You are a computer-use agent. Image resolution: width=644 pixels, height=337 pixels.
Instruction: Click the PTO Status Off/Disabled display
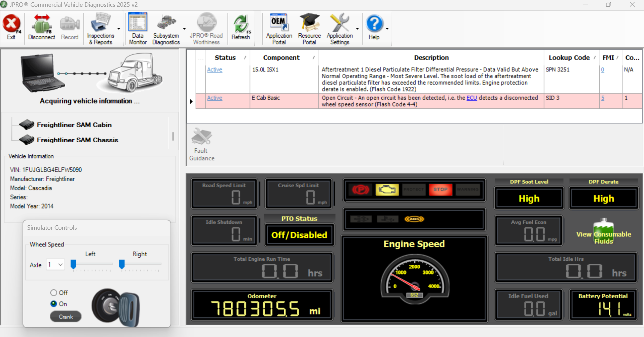point(299,235)
